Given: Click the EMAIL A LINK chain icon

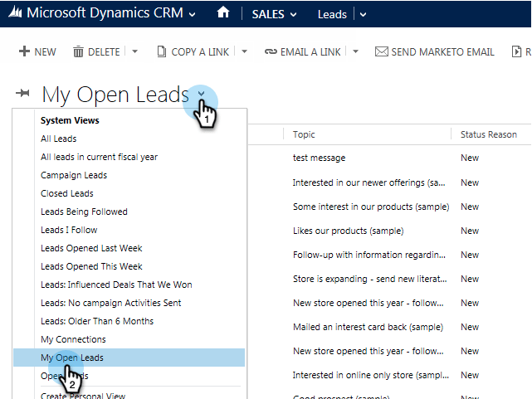Looking at the screenshot, I should [271, 51].
